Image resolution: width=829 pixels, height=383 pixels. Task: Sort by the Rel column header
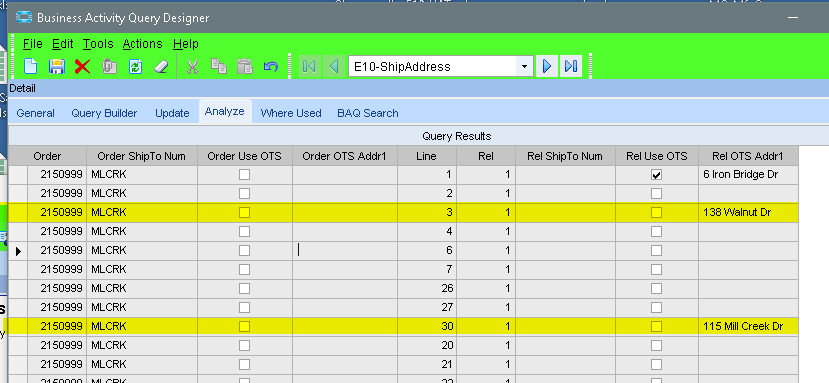pos(486,156)
